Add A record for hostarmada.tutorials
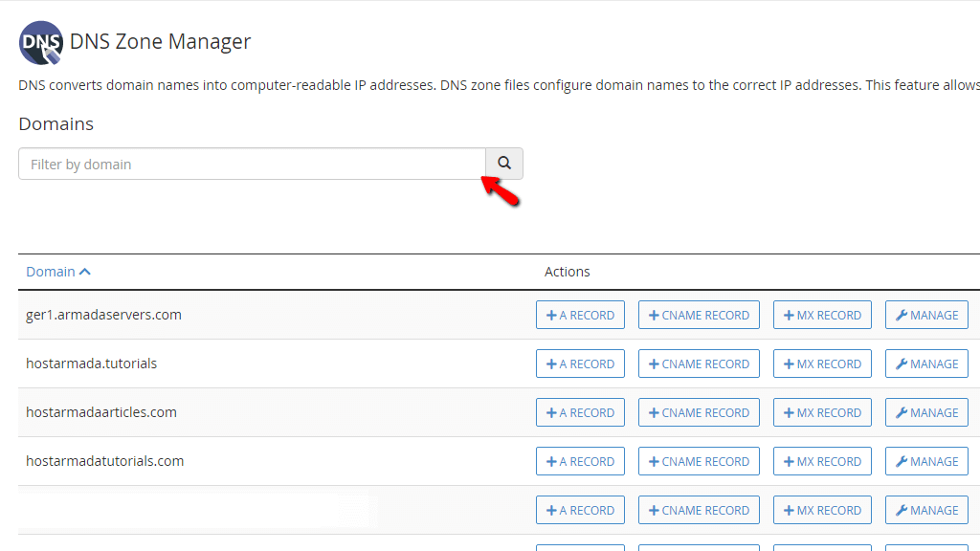The width and height of the screenshot is (980, 551). pos(580,364)
